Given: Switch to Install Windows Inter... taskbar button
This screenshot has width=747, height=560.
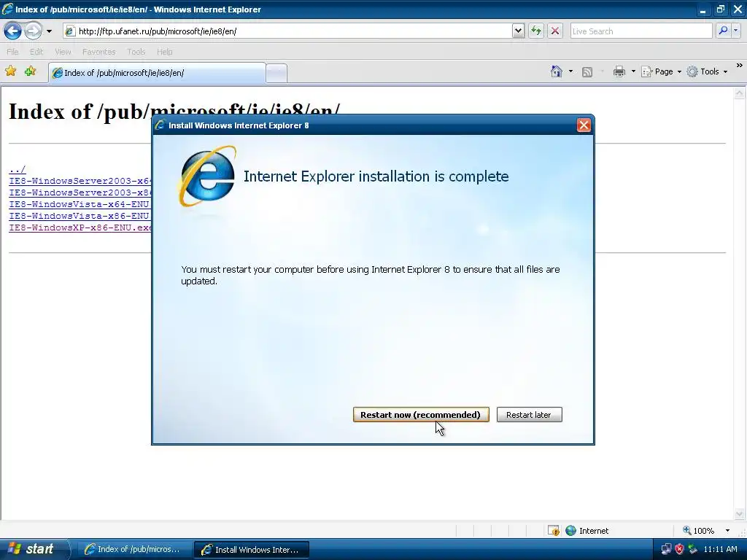Looking at the screenshot, I should point(252,550).
